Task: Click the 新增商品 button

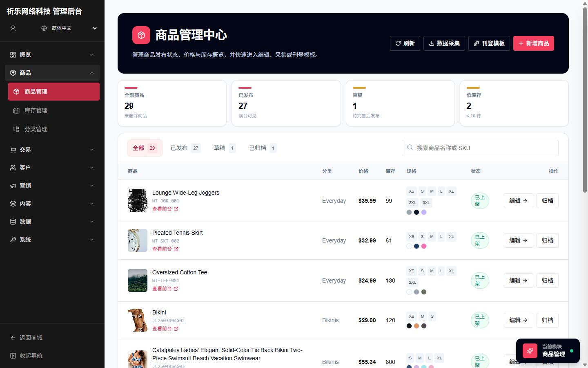Action: (534, 43)
